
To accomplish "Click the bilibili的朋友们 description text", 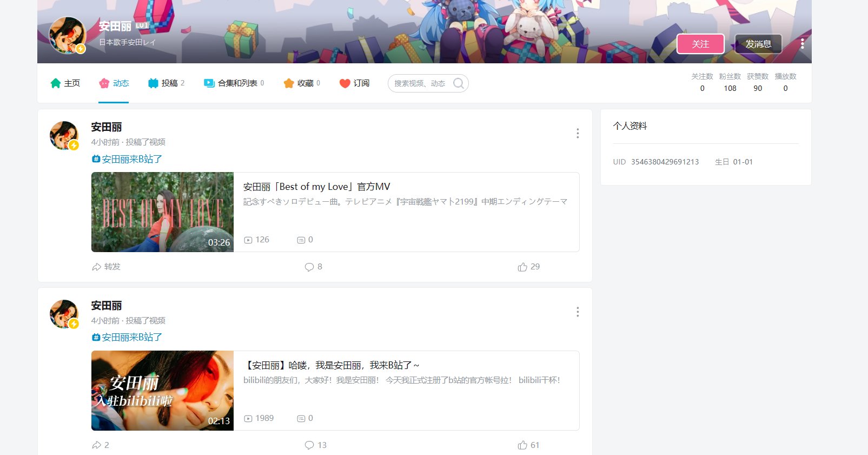I will click(x=402, y=380).
